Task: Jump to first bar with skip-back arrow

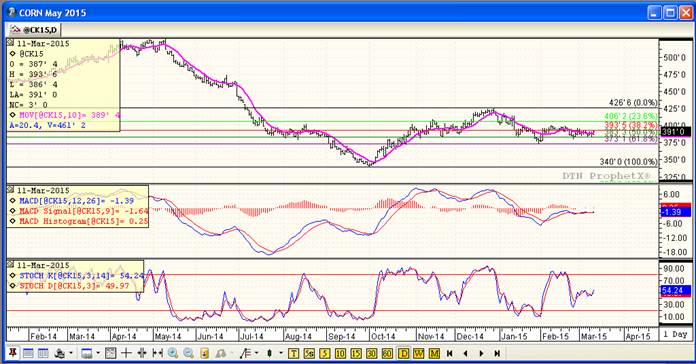Action: [450, 353]
